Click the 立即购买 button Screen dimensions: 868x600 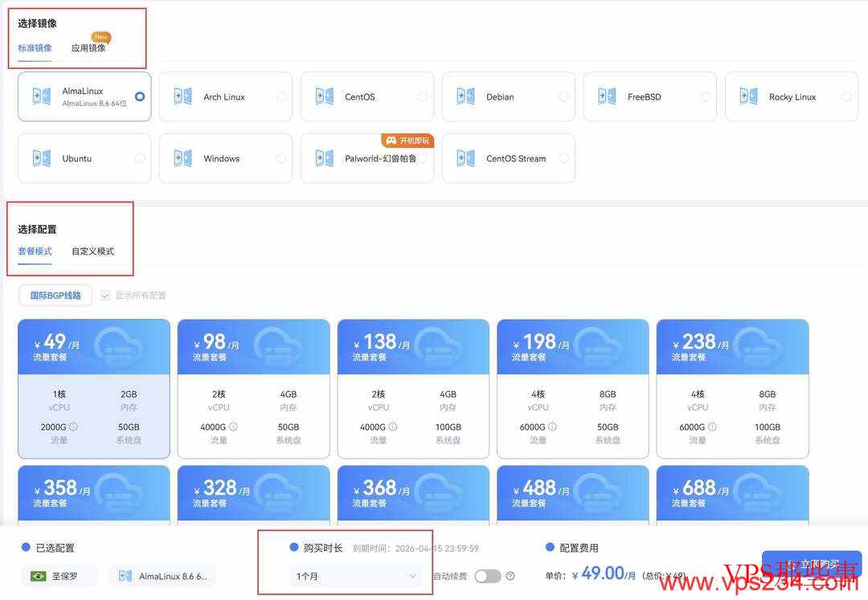[x=812, y=564]
